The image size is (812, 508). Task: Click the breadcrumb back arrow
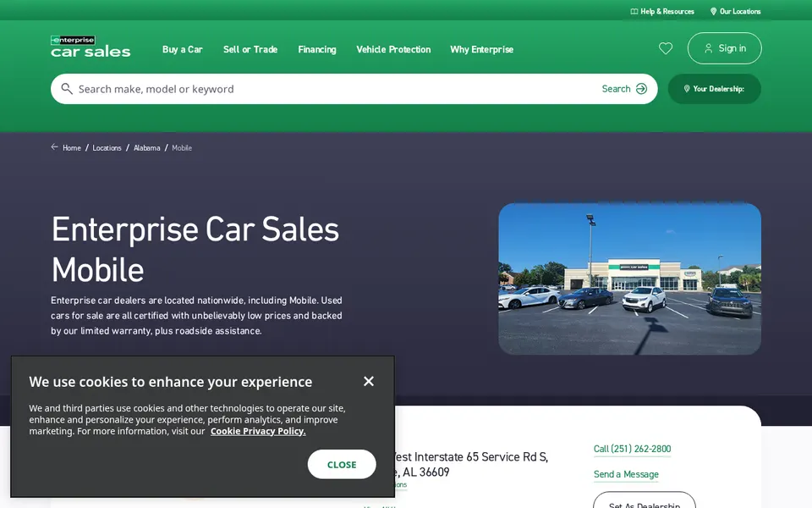click(54, 147)
